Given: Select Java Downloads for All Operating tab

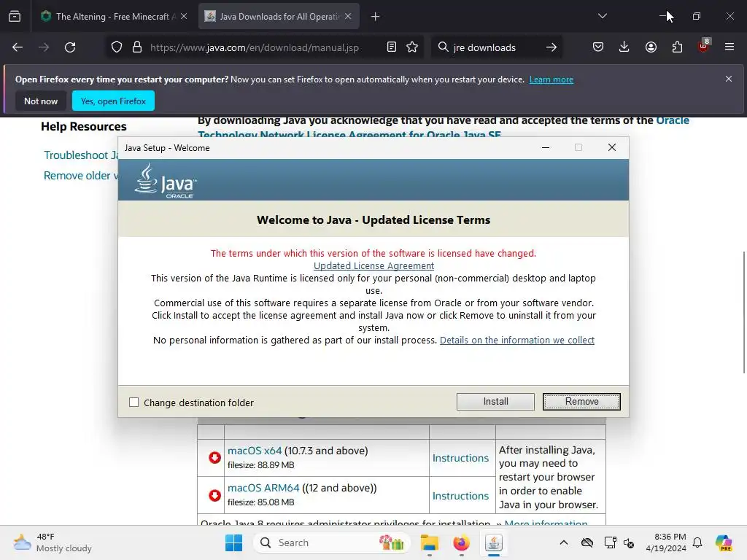Looking at the screenshot, I should 279,17.
